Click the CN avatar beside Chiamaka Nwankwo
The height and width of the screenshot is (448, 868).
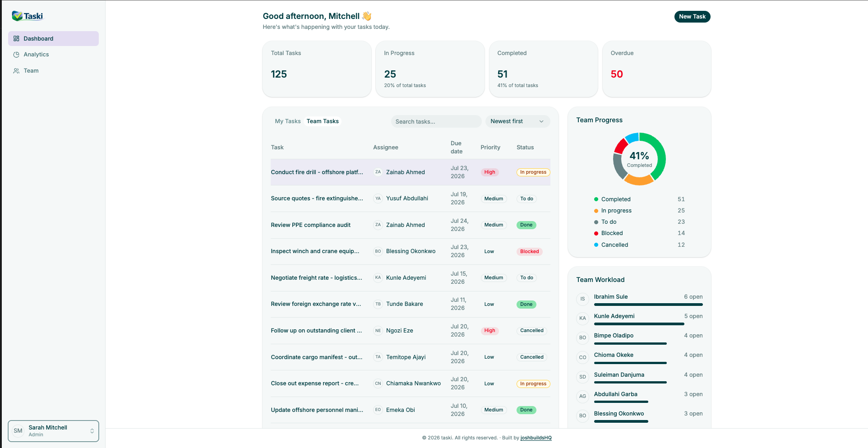point(378,383)
